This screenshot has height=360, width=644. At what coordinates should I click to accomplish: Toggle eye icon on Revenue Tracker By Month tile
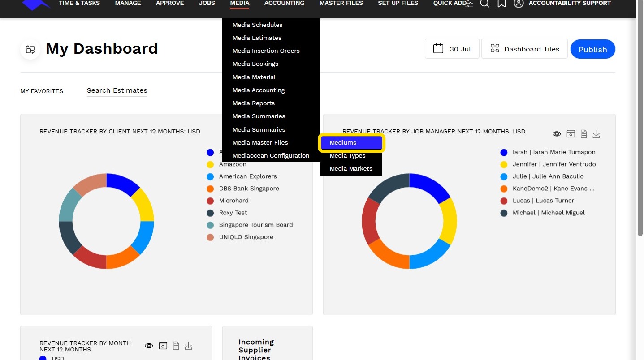[149, 346]
